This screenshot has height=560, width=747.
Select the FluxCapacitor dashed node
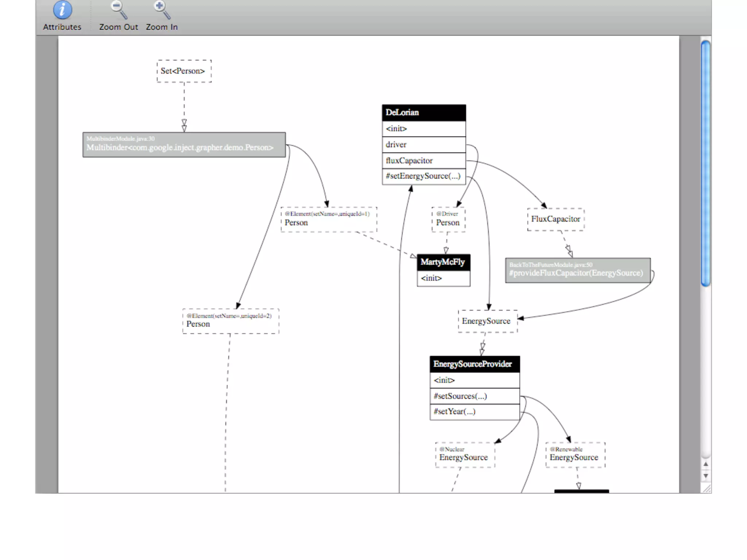[x=556, y=219]
